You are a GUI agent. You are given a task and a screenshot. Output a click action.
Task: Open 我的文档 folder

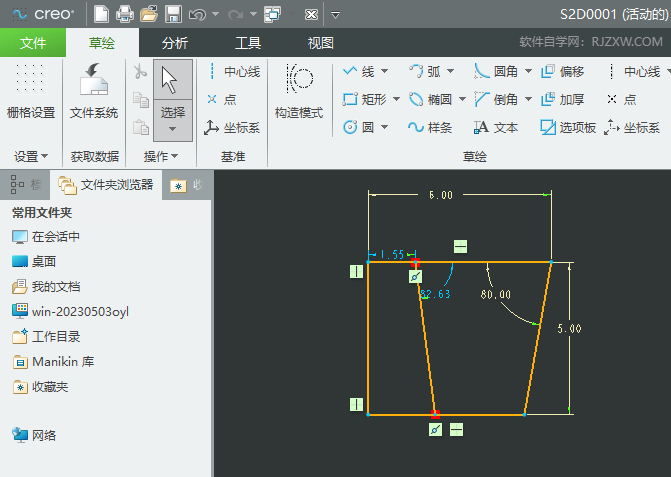pyautogui.click(x=46, y=287)
